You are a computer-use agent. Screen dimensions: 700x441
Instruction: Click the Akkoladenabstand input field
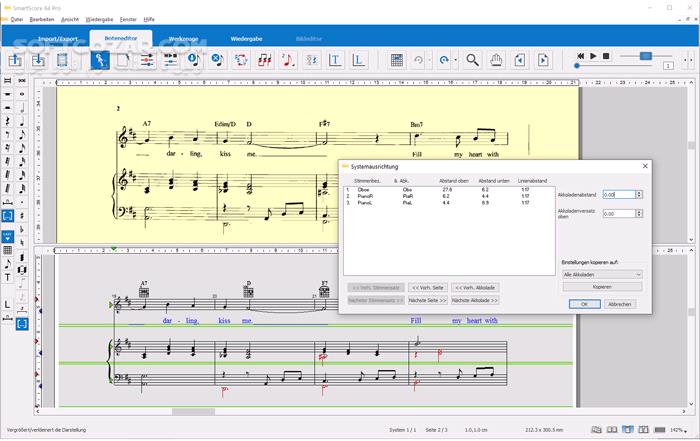tap(619, 195)
